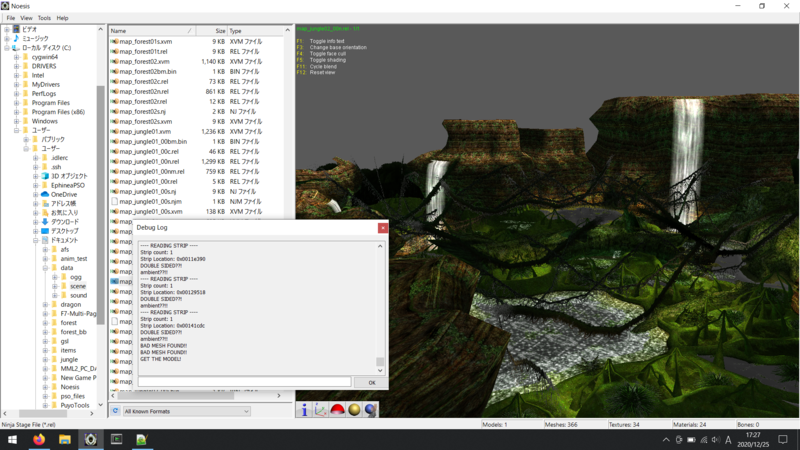The height and width of the screenshot is (450, 800).
Task: Click the Debug Log command input field
Action: [x=244, y=382]
